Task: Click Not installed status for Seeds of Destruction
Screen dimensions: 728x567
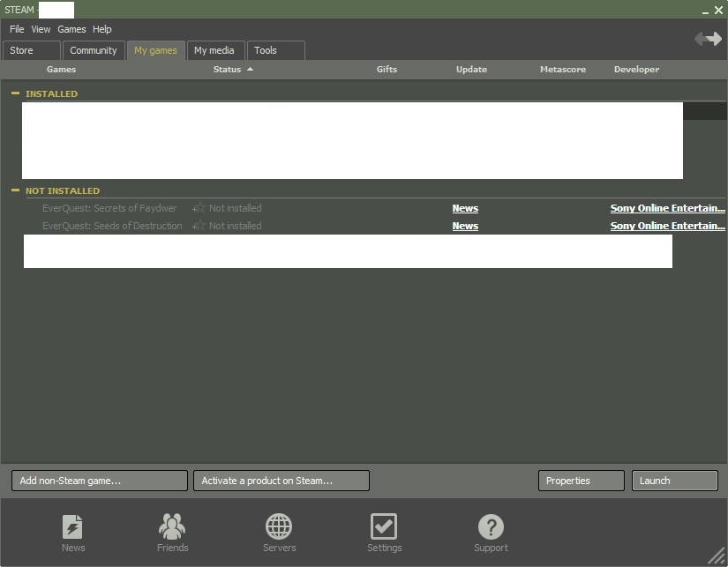Action: tap(235, 226)
